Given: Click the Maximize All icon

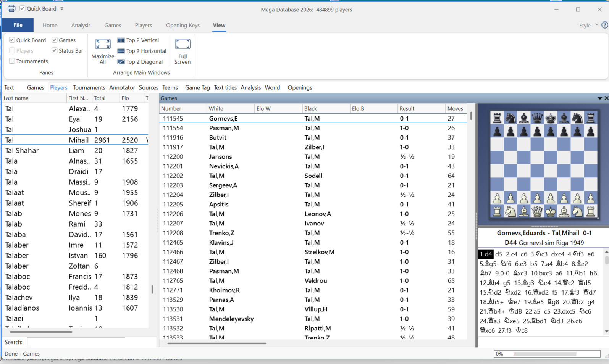Looking at the screenshot, I should pos(103,44).
